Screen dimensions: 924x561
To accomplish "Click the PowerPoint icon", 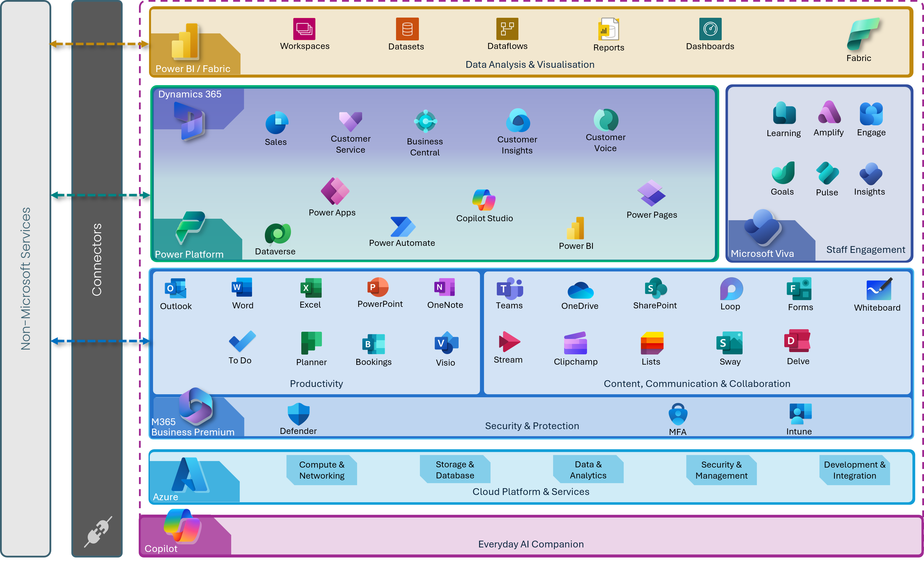I will [x=378, y=287].
